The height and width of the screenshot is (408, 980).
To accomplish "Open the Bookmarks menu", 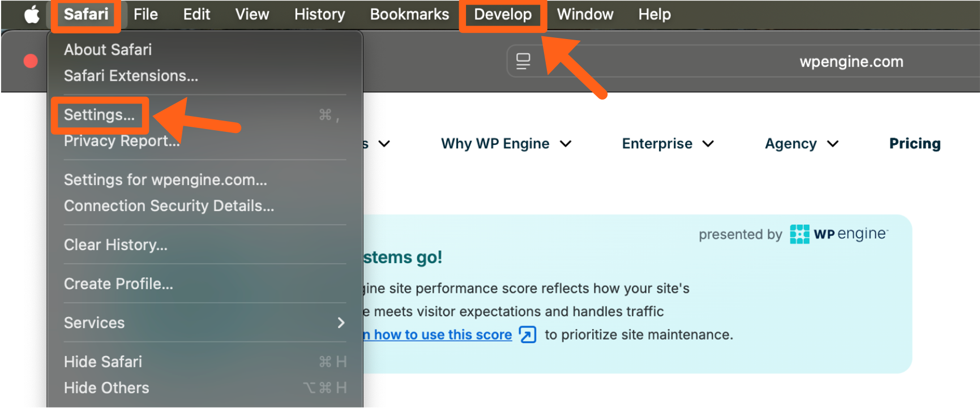I will (x=409, y=14).
